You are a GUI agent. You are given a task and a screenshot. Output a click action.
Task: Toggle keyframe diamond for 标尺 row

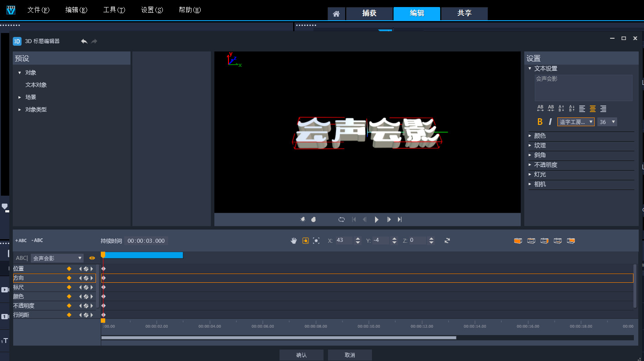69,287
